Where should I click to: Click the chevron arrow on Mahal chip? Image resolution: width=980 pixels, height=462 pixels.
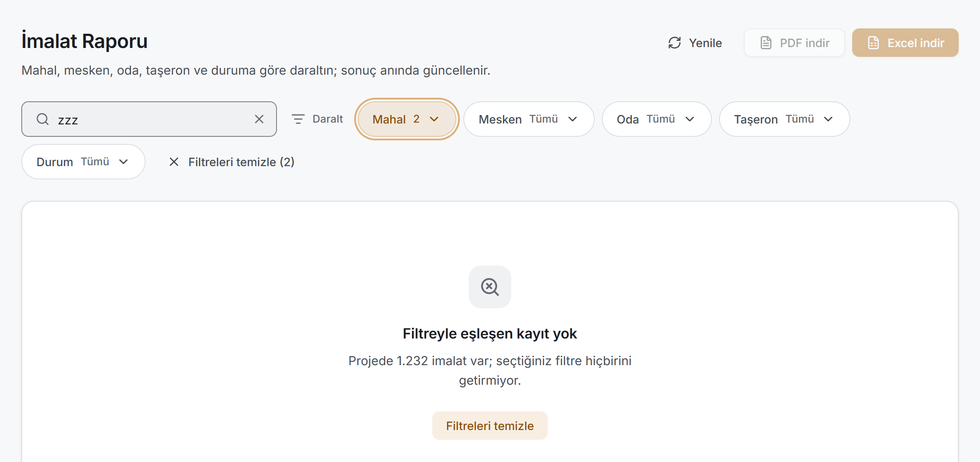434,119
